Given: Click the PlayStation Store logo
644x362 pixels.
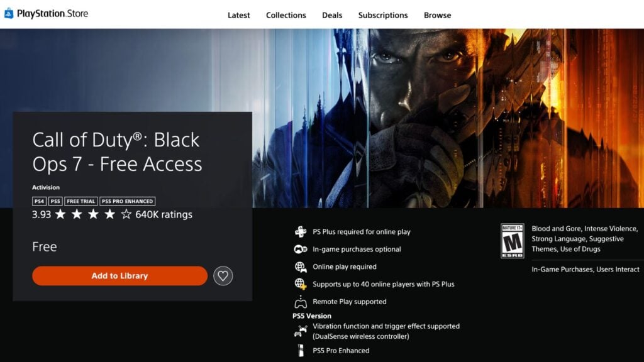Looking at the screenshot, I should click(46, 14).
